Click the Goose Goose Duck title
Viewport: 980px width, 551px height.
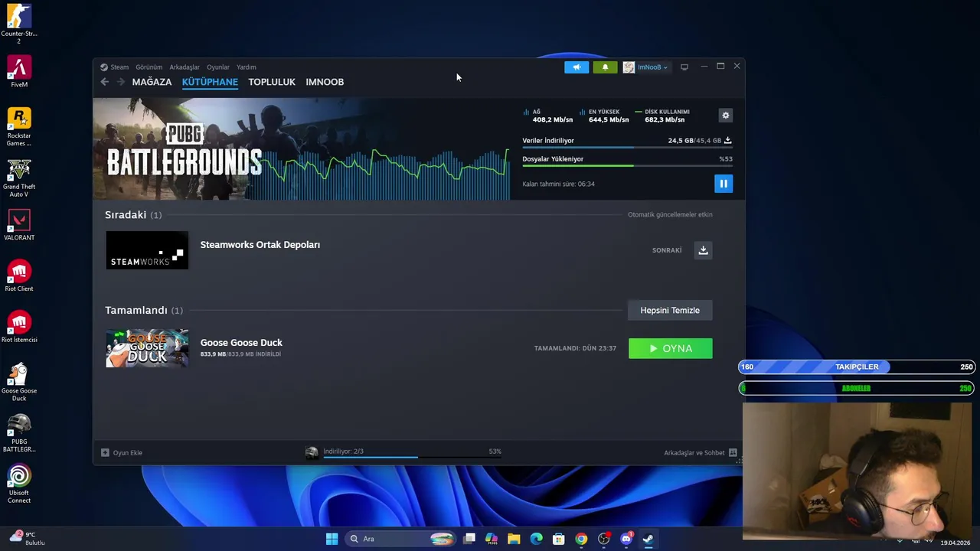(x=241, y=343)
